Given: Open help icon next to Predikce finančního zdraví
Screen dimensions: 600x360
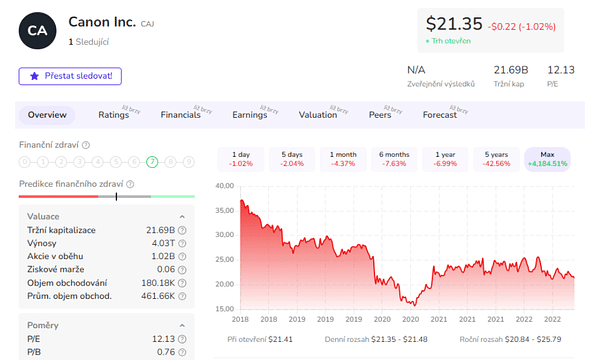Looking at the screenshot, I should [x=130, y=184].
